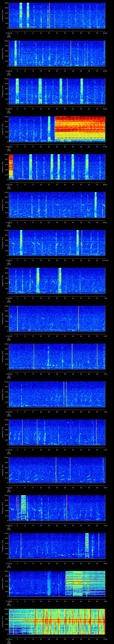Click the 12:54:00 start time label
114x644 pixels.
coord(9,71)
